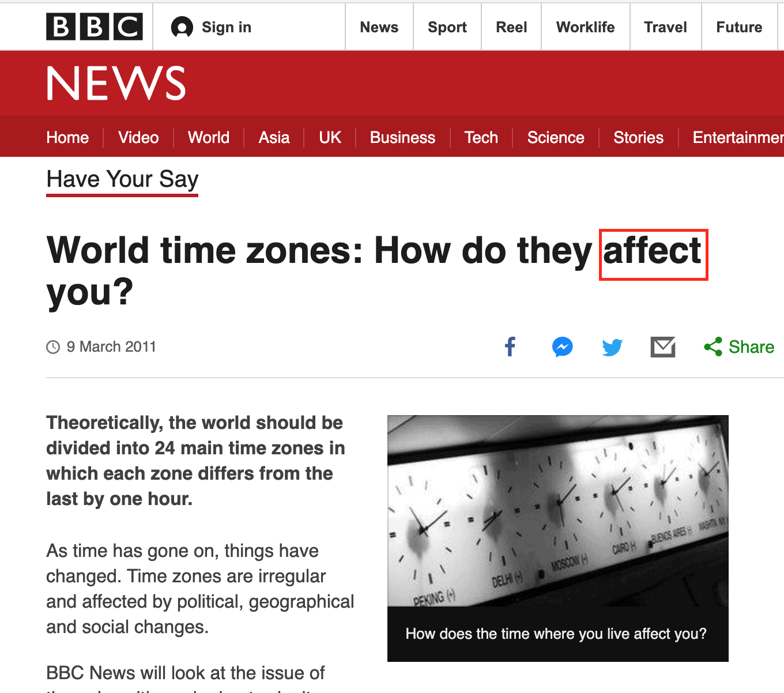
Task: Open the Sport section
Action: tap(447, 27)
